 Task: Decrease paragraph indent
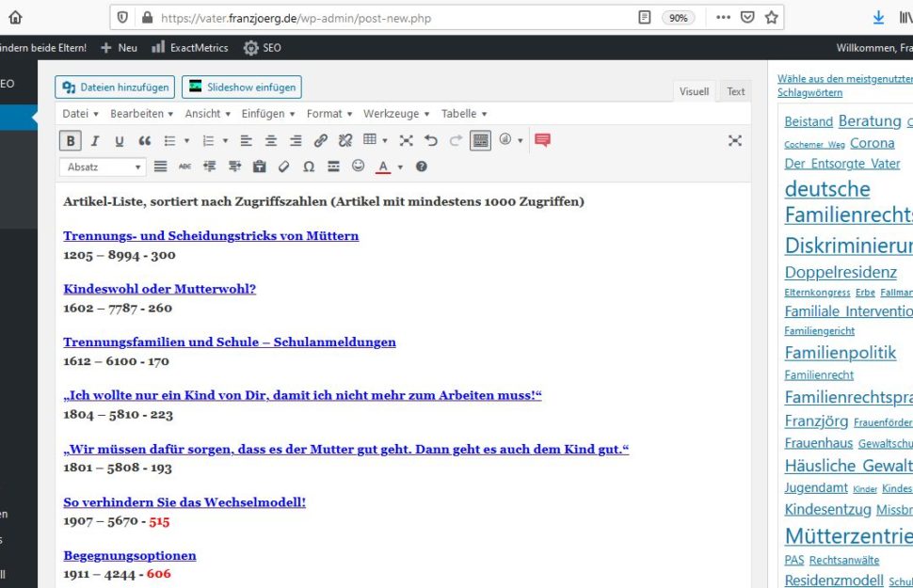(x=210, y=167)
